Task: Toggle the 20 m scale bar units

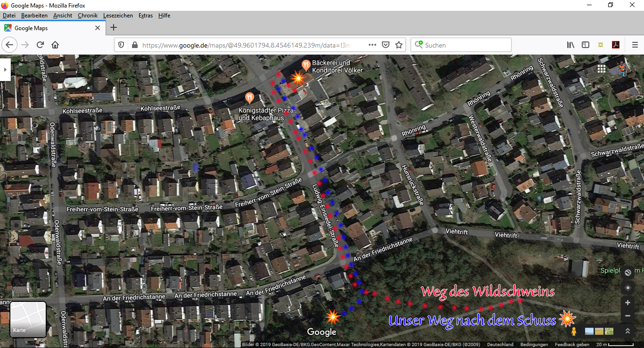Action: (x=615, y=345)
